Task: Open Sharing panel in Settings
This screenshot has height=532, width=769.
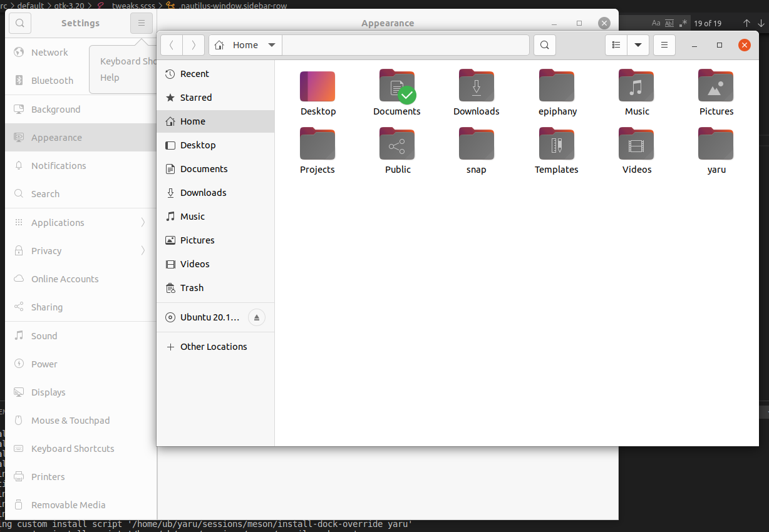Action: [81, 307]
